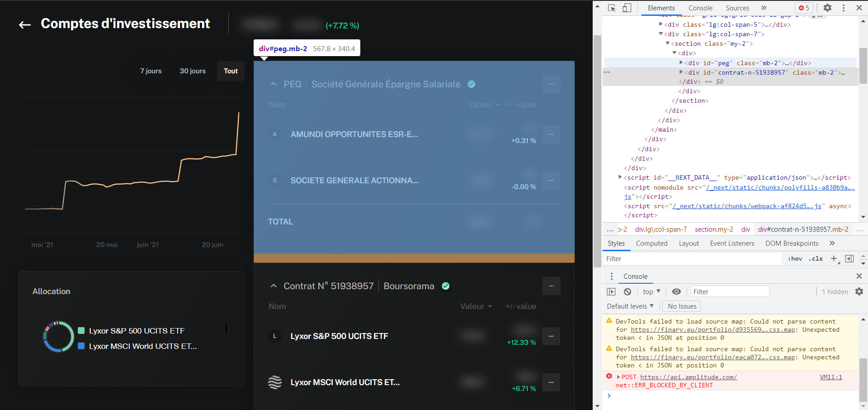The height and width of the screenshot is (410, 868).
Task: Clear console with the ban icon
Action: 627,292
